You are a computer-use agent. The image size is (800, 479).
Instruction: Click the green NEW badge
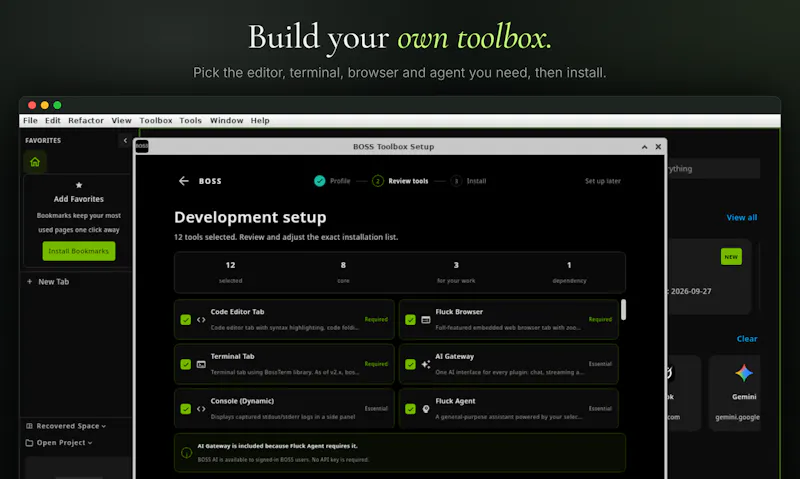(x=731, y=257)
